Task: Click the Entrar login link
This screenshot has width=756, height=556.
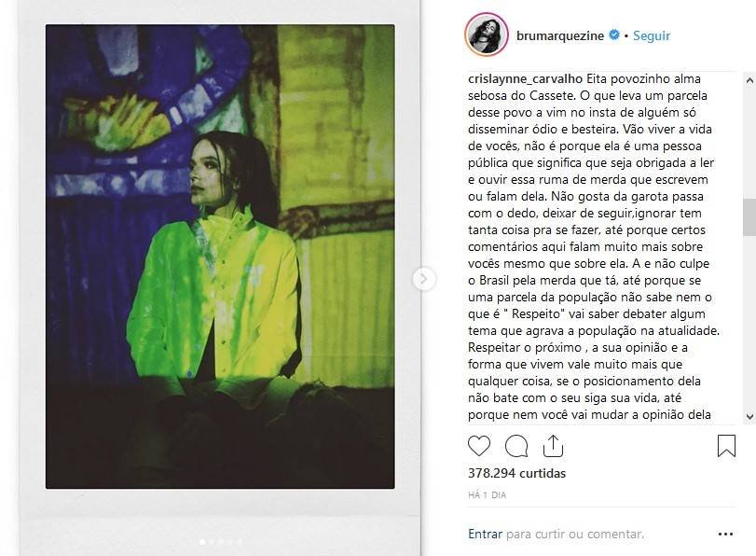Action: 485,534
